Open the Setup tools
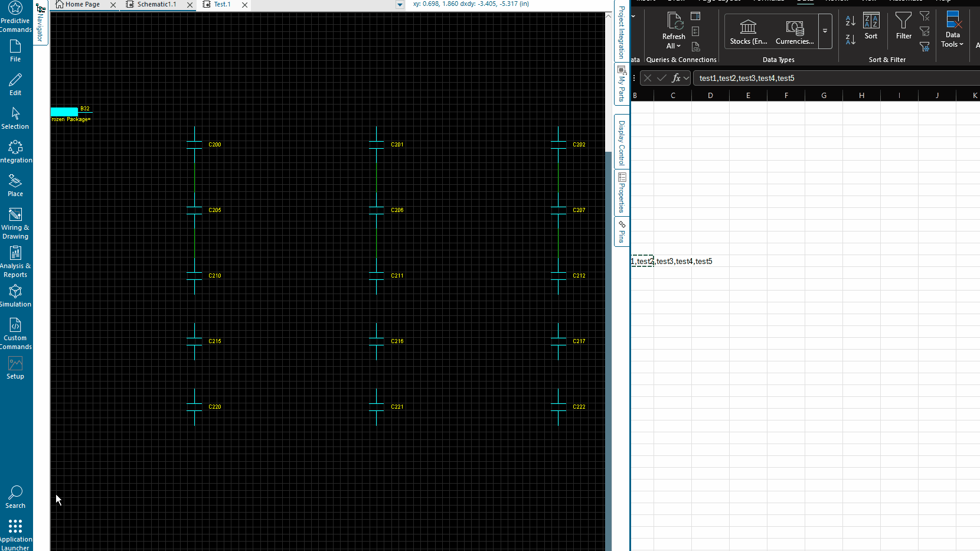The width and height of the screenshot is (980, 551). [x=15, y=368]
